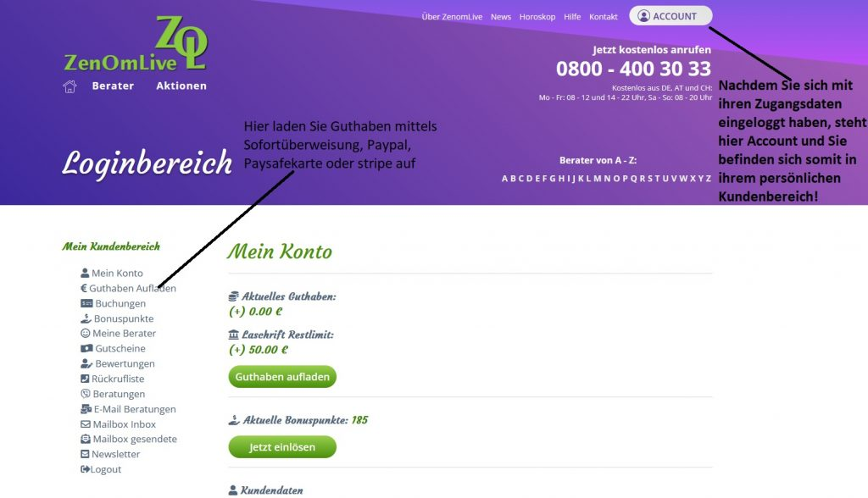Click the ZenOmLive logo

[x=136, y=44]
